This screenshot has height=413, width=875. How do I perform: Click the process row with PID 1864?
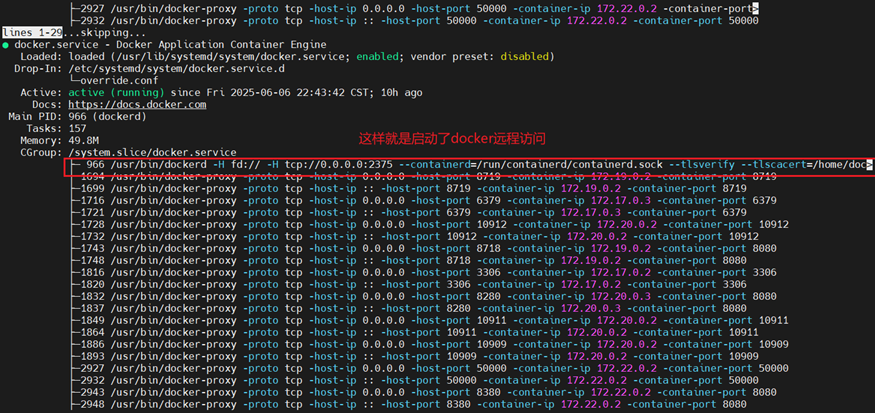(x=416, y=333)
